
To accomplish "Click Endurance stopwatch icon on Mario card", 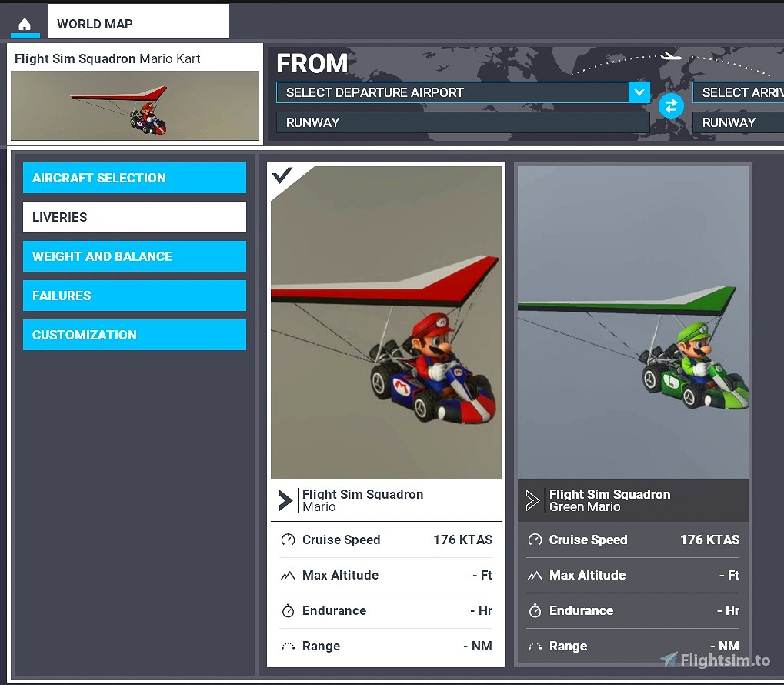I will pos(288,611).
